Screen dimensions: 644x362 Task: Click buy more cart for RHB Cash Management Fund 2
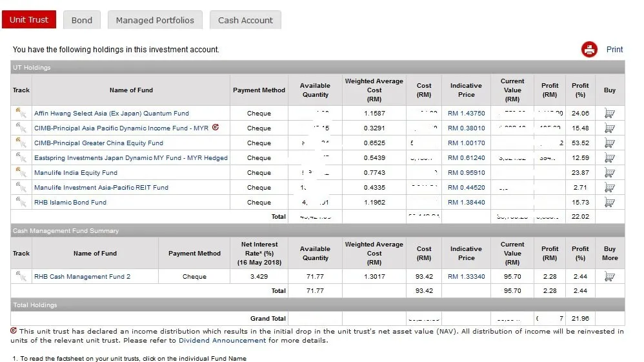610,276
